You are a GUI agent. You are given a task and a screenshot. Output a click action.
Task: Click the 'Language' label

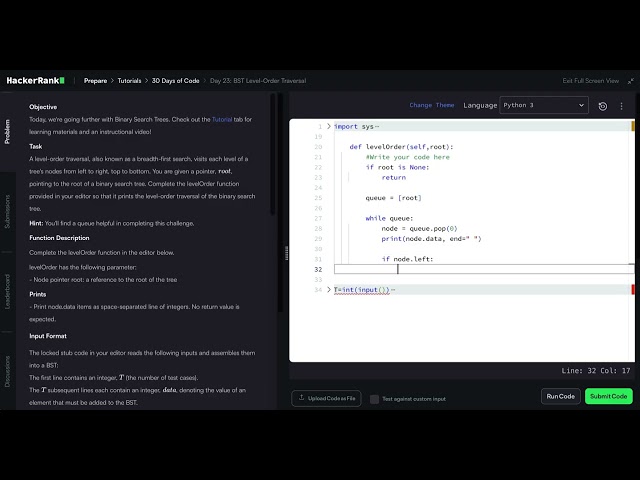[480, 105]
